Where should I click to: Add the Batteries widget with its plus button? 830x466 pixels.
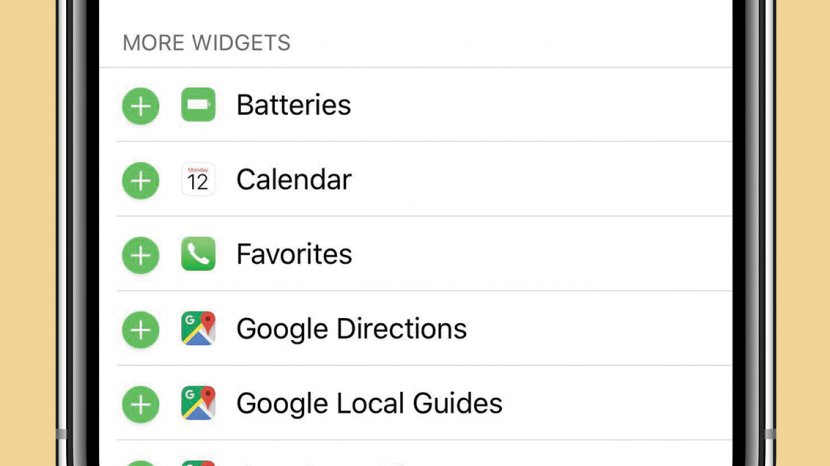point(141,105)
